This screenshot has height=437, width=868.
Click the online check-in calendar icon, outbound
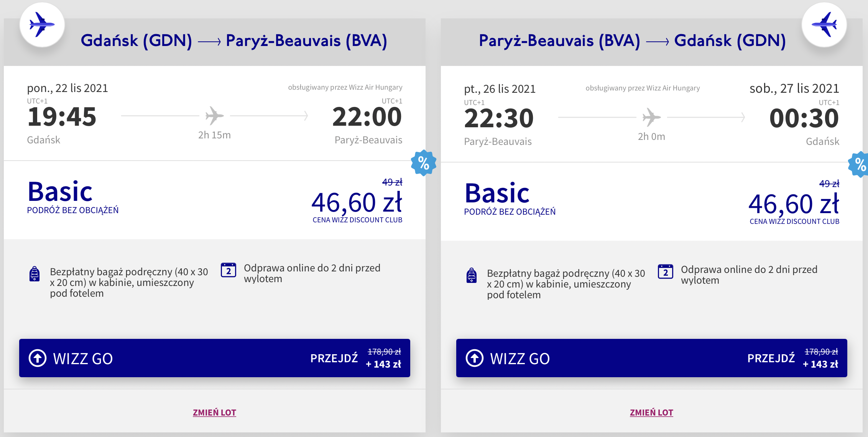229,270
